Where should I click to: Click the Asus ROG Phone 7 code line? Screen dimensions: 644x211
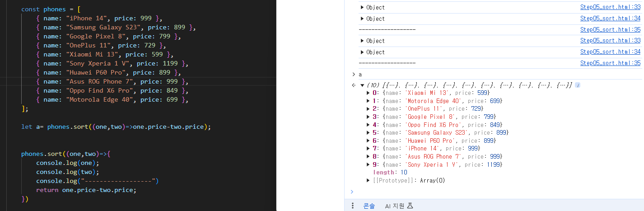112,81
